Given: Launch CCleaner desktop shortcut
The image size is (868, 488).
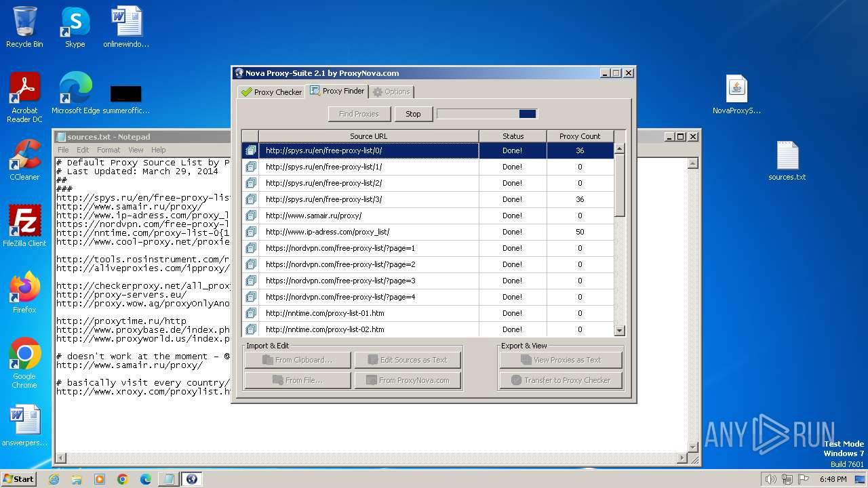Looking at the screenshot, I should pos(24,160).
